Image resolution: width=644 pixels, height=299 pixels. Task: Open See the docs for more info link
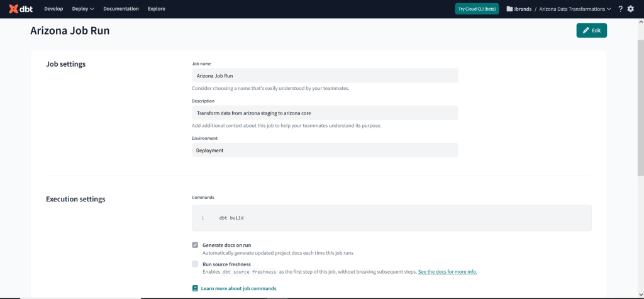click(x=447, y=272)
